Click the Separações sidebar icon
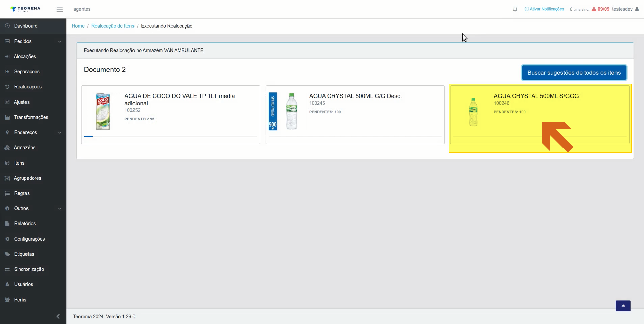 (x=7, y=71)
